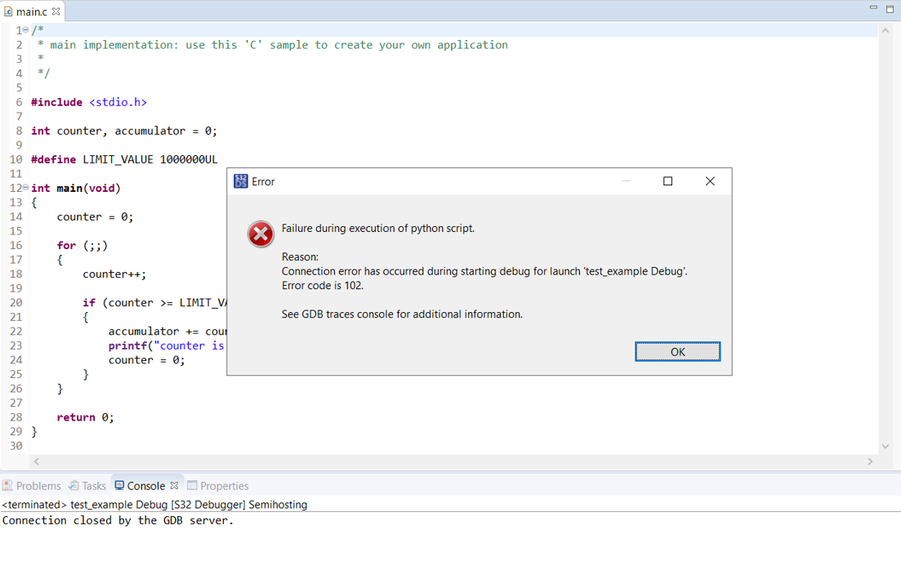Click the horizontal scrollbar left arrow

click(36, 461)
